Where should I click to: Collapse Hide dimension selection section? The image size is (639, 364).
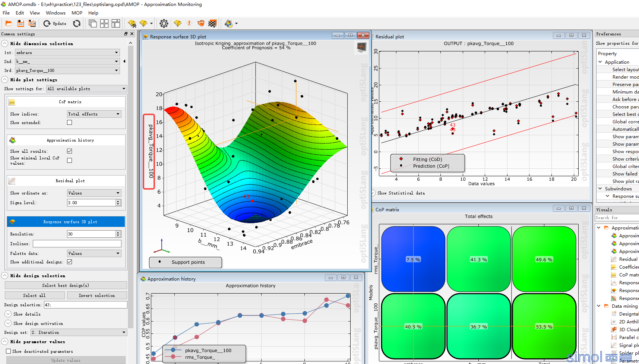(5, 44)
